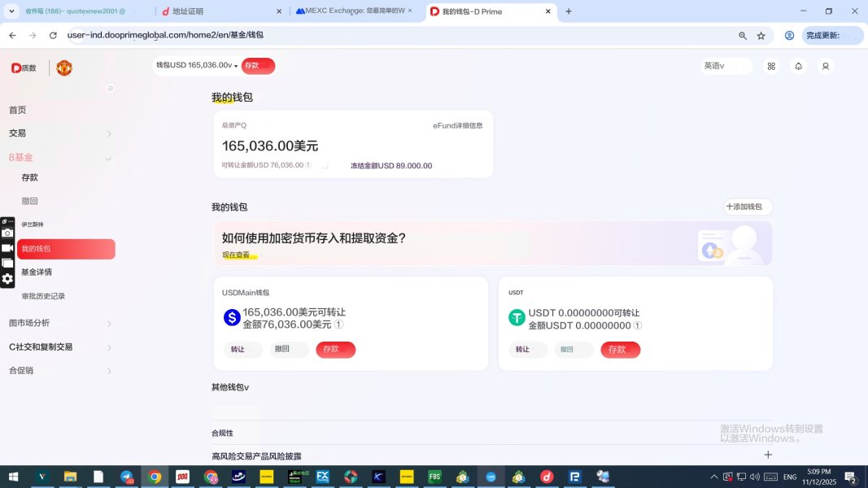Click ENG language indicator in system tray
Viewport: 868px width, 488px height.
[790, 477]
